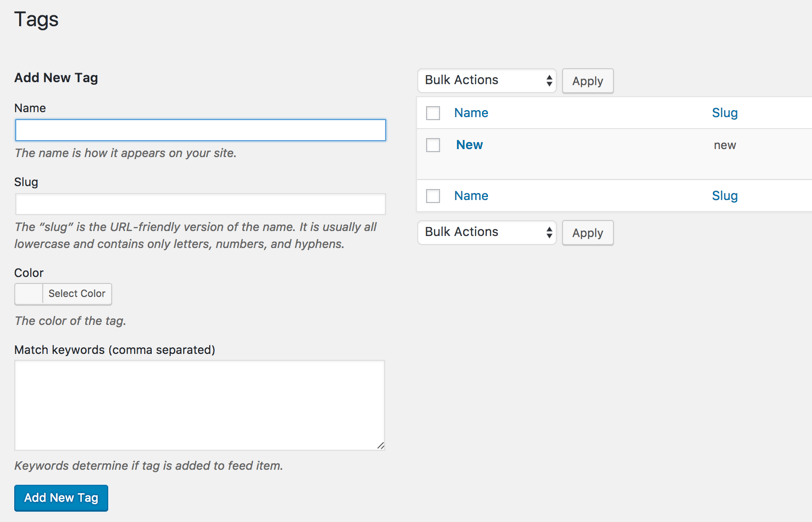Sort by Name in the table header

[471, 113]
